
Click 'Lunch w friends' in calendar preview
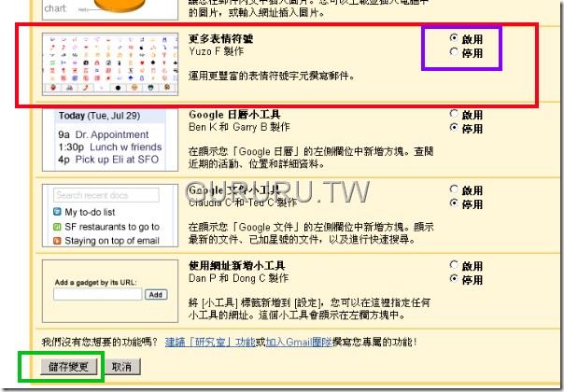tap(125, 147)
